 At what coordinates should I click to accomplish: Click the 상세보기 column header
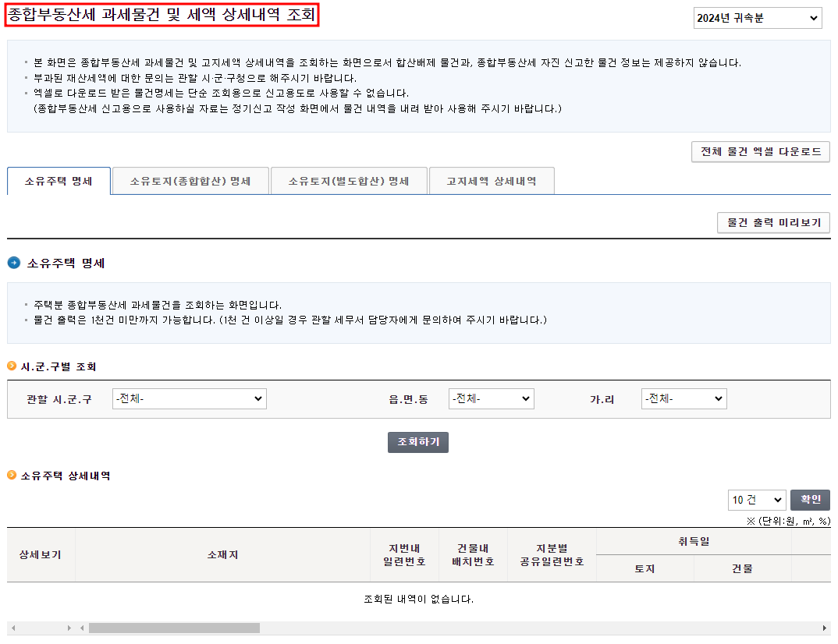coord(41,554)
